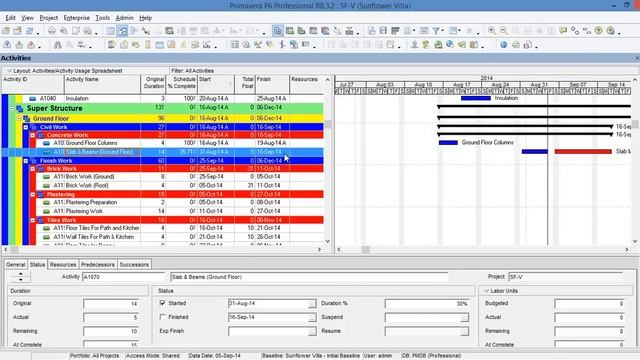
Task: Click the first round help hint icon
Action: (x=598, y=31)
